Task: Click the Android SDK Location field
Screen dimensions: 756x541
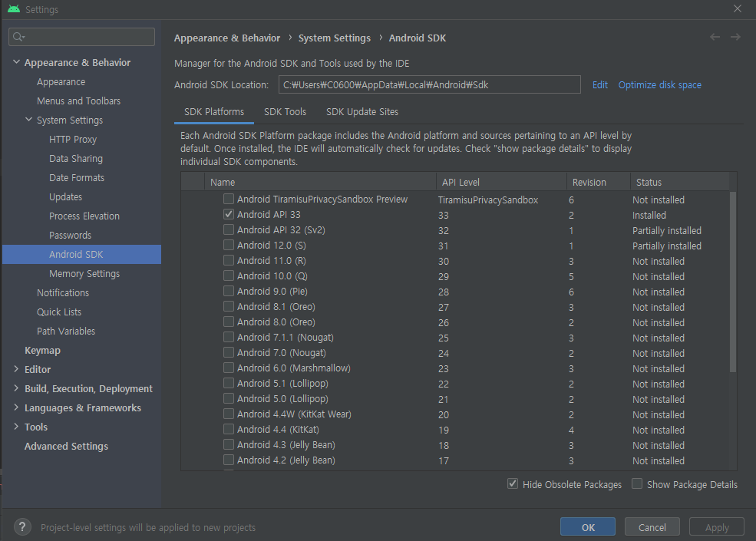Action: pyautogui.click(x=430, y=85)
